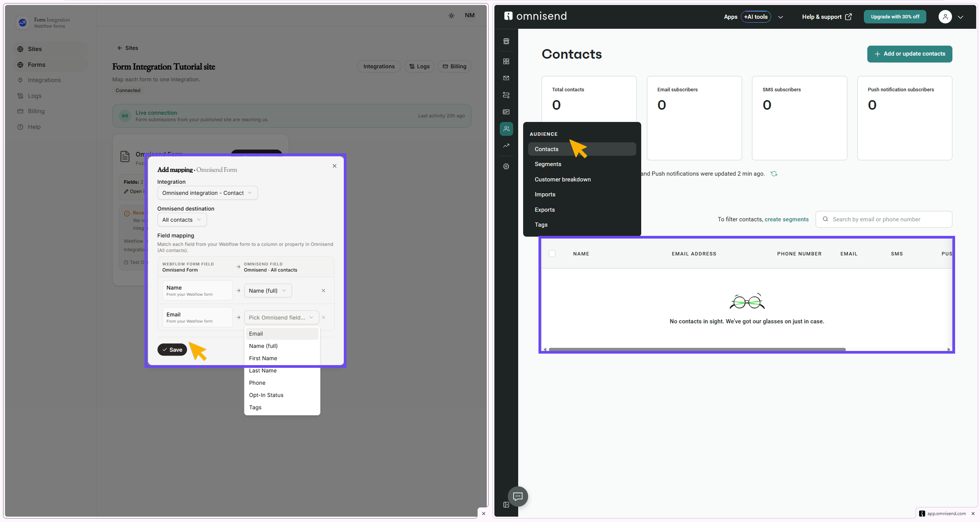Choose Last Name from the field list

(282, 371)
